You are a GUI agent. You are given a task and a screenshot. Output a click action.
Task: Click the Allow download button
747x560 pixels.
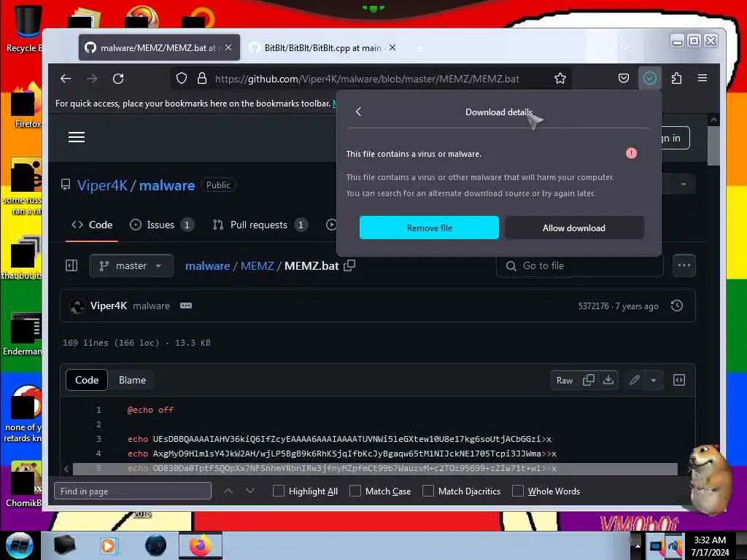[574, 227]
